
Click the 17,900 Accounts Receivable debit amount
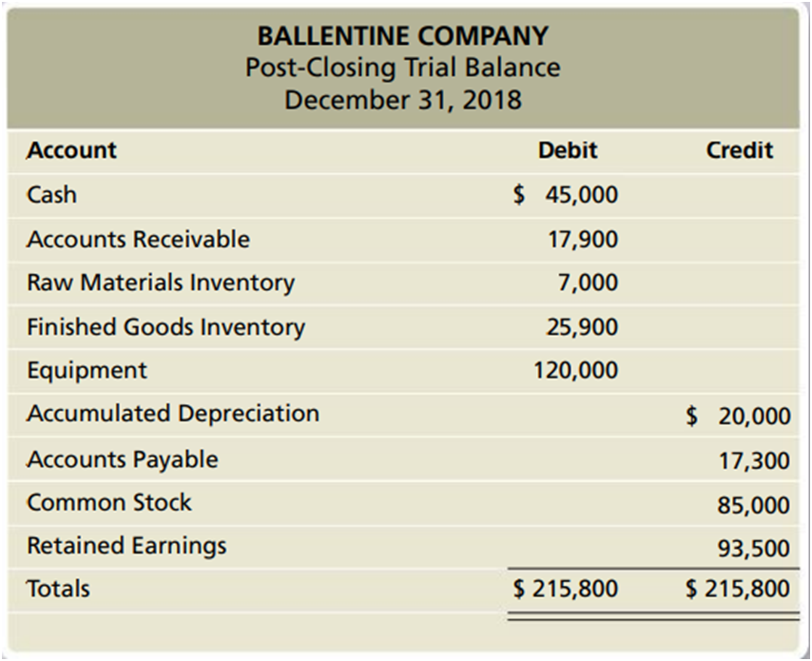tap(583, 239)
